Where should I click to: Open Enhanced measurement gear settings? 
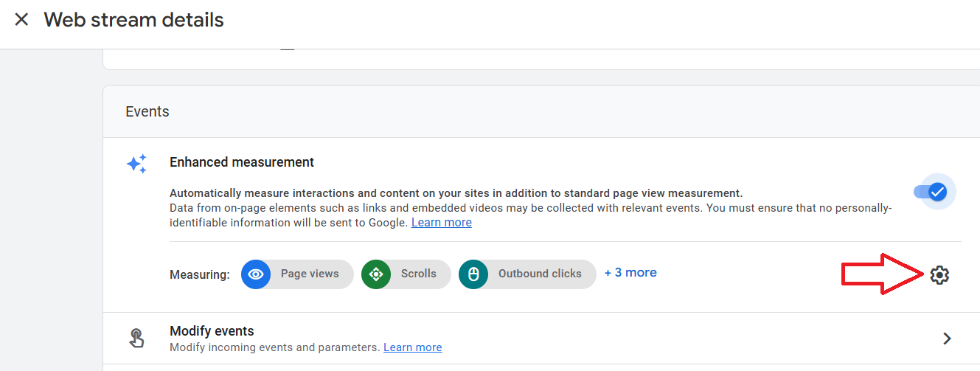(939, 275)
